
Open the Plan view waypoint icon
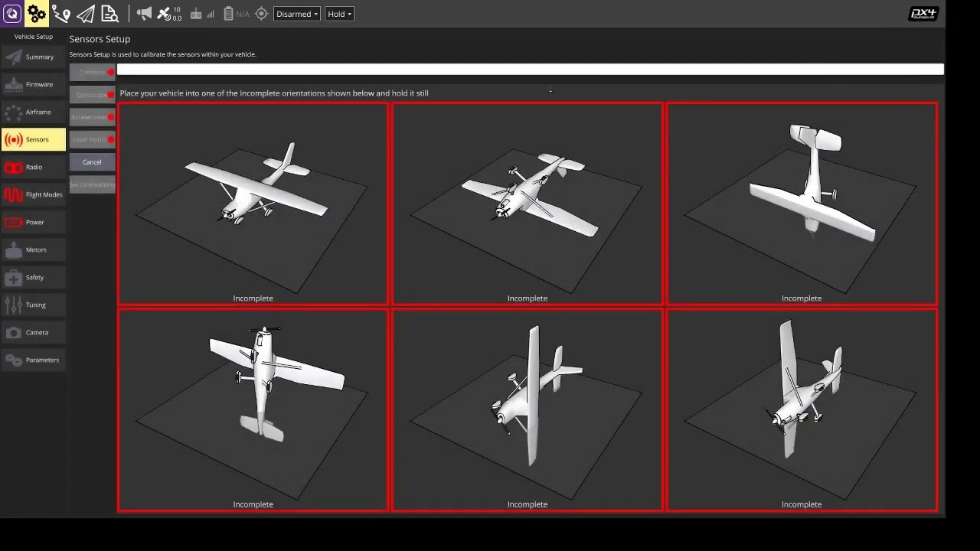61,14
